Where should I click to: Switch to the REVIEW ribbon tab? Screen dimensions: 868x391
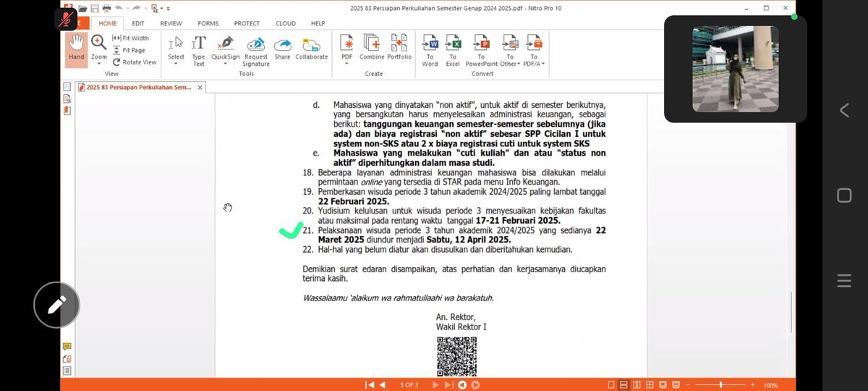171,23
